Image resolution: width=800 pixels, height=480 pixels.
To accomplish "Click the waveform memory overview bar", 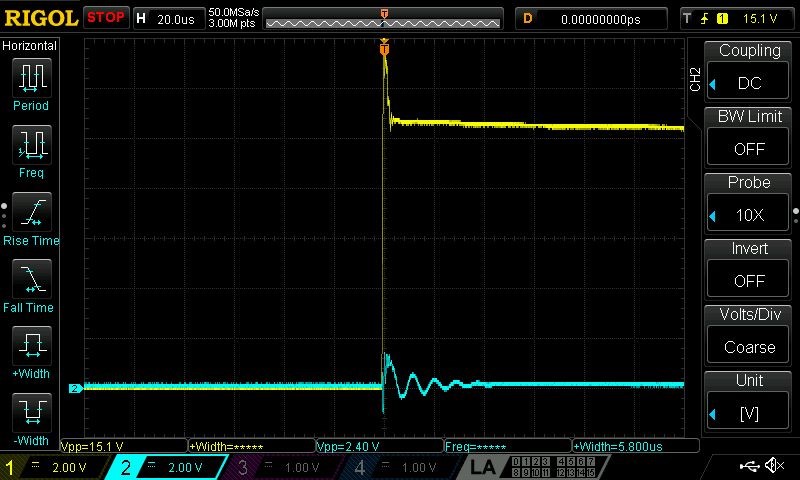I will click(x=383, y=19).
